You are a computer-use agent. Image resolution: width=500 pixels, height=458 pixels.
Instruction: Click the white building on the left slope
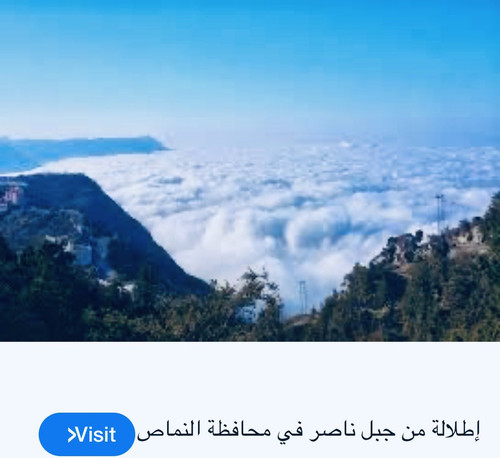tap(83, 254)
